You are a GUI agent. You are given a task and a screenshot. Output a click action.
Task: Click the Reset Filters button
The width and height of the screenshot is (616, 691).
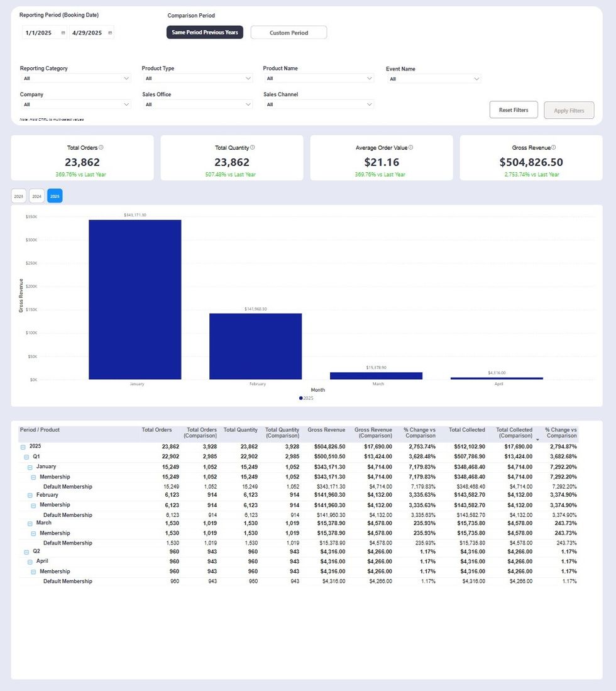[514, 109]
